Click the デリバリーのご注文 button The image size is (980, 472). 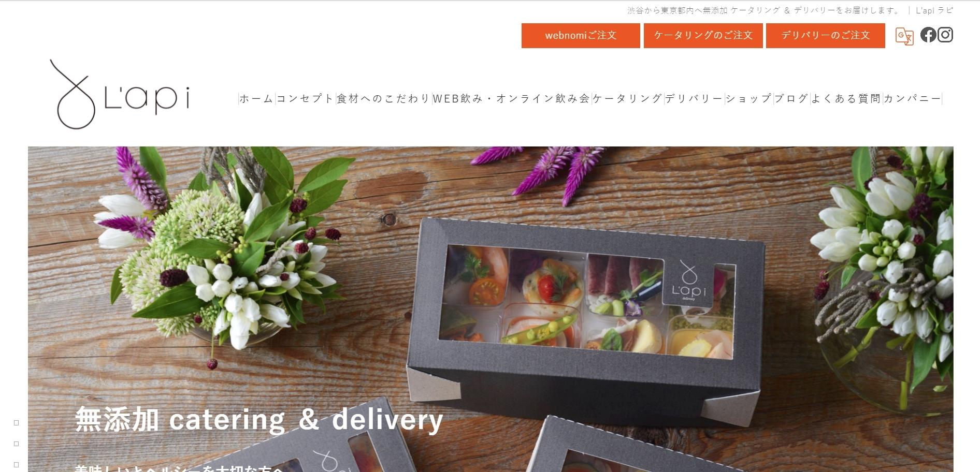825,36
